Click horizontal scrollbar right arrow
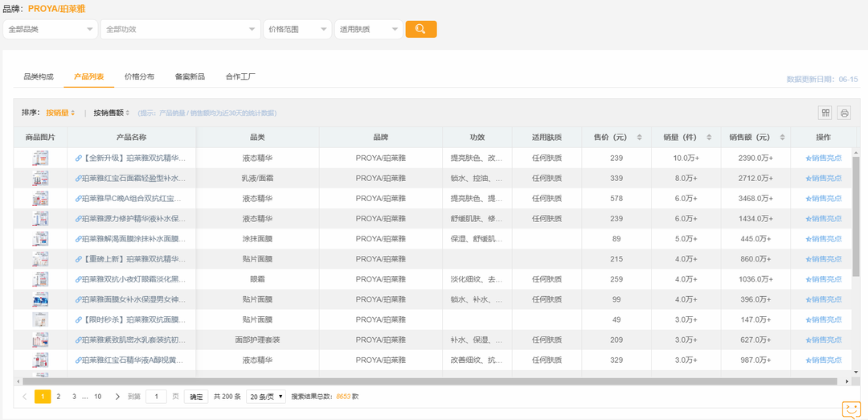This screenshot has height=420, width=868. coord(847,381)
